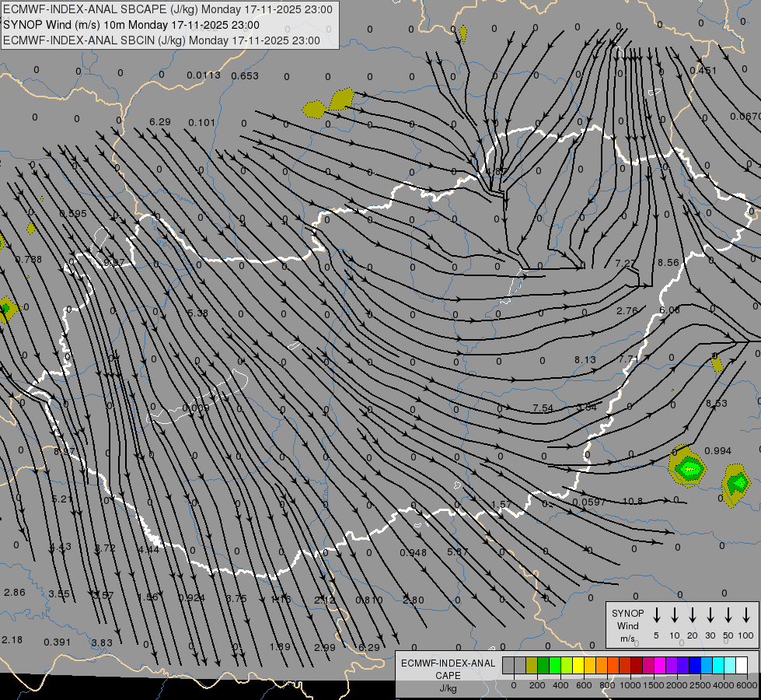Click the 8.13 value on the map
This screenshot has width=761, height=700.
pyautogui.click(x=585, y=359)
